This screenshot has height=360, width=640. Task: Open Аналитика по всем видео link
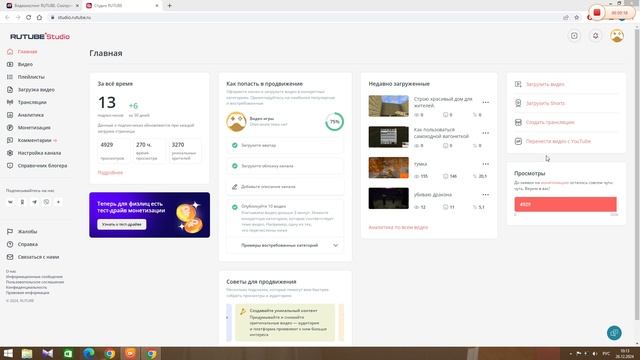398,227
